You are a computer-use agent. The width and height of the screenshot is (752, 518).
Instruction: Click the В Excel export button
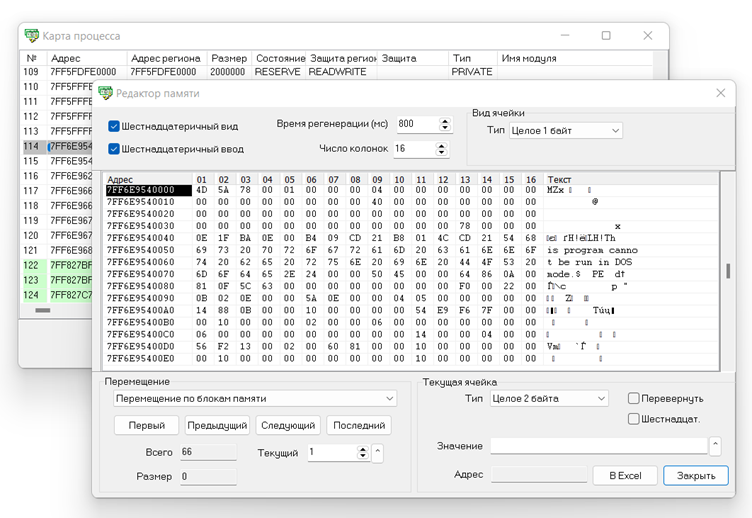tap(625, 476)
